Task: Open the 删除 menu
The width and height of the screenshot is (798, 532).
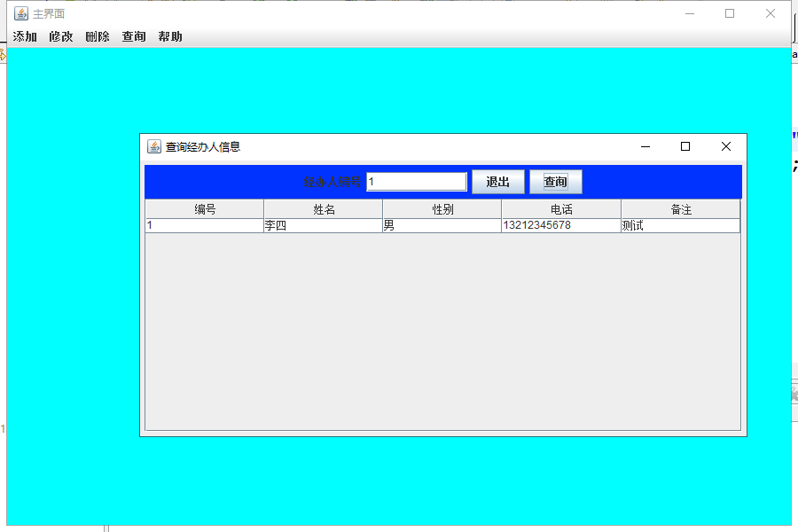Action: (x=98, y=36)
